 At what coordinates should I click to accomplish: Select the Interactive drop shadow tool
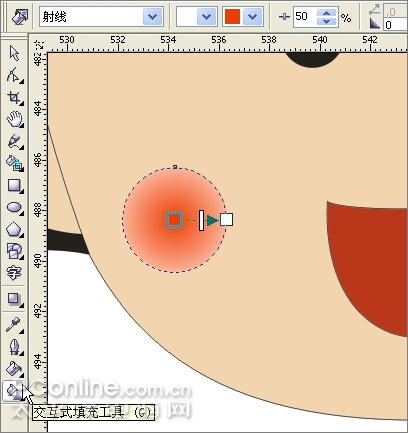pyautogui.click(x=14, y=299)
